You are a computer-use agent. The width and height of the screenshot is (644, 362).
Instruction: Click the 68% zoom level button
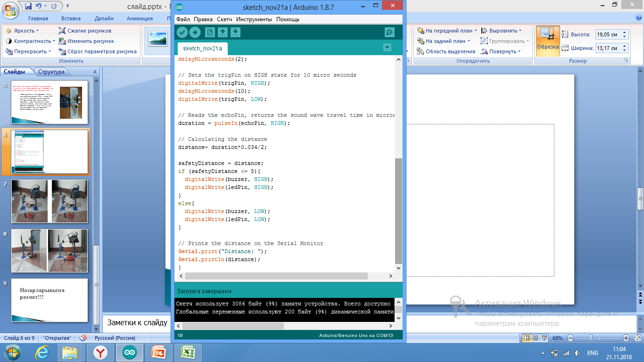click(558, 338)
